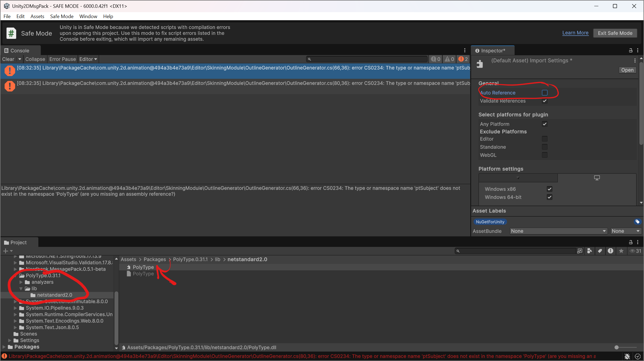
Task: Open the Clear dropdown arrow in Console
Action: pos(19,59)
